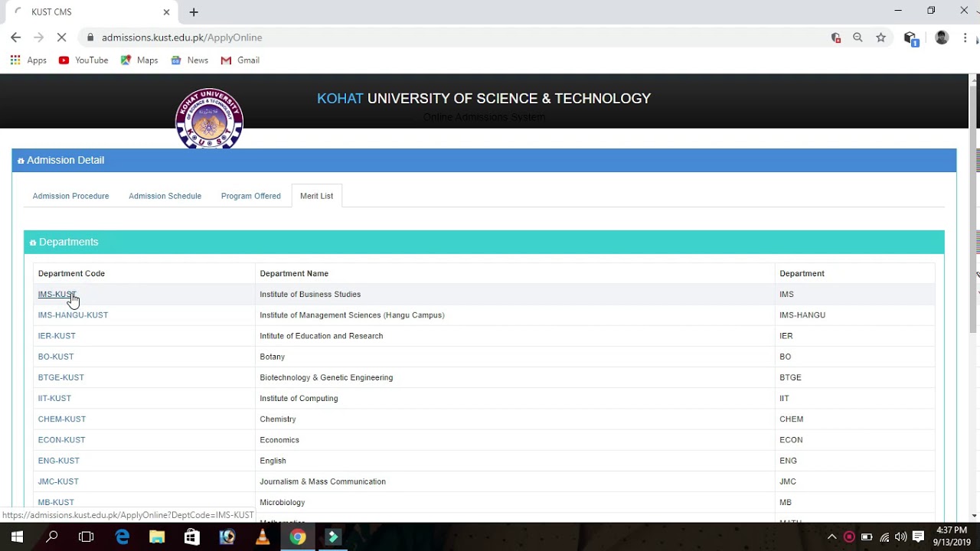Open IMS-HANGU-KUST department link
This screenshot has width=980, height=551.
[73, 315]
